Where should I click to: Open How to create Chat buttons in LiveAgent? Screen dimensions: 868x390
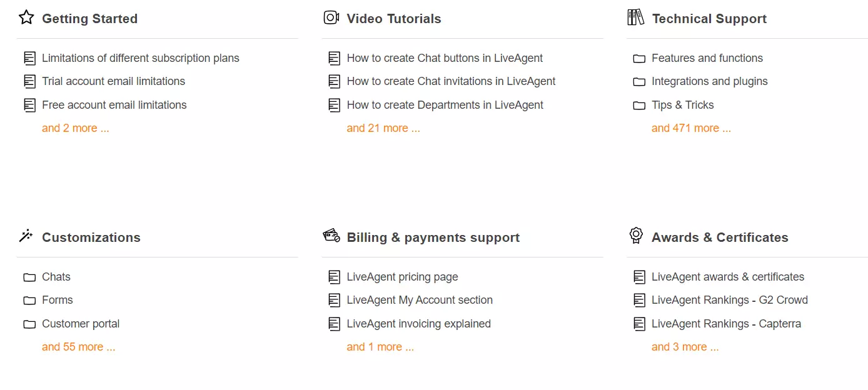[x=445, y=57]
